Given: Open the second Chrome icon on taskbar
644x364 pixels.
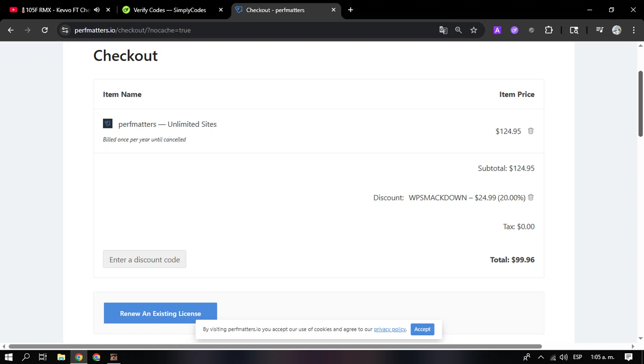Looking at the screenshot, I should [x=97, y=357].
